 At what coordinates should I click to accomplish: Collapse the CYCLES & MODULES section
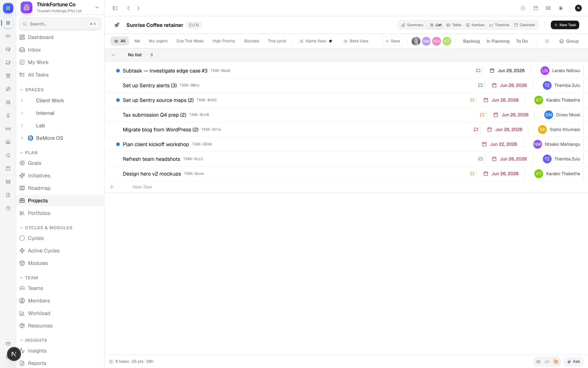[x=46, y=228]
